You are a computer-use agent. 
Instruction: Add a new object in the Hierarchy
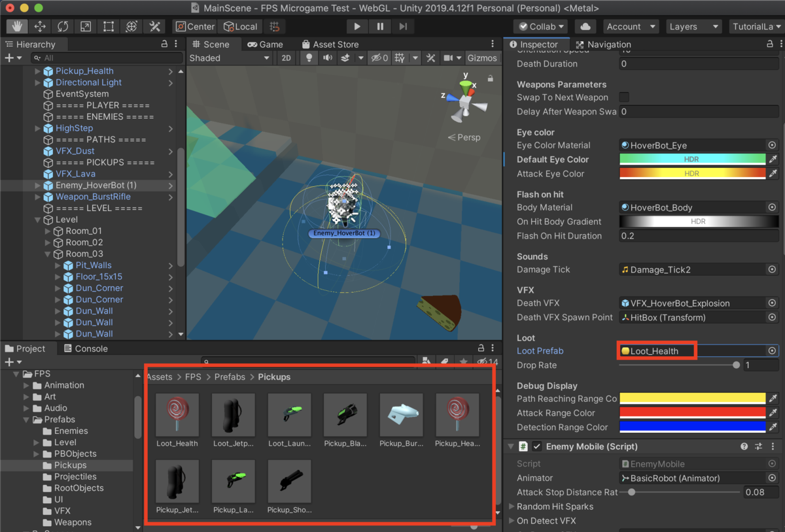(12, 58)
